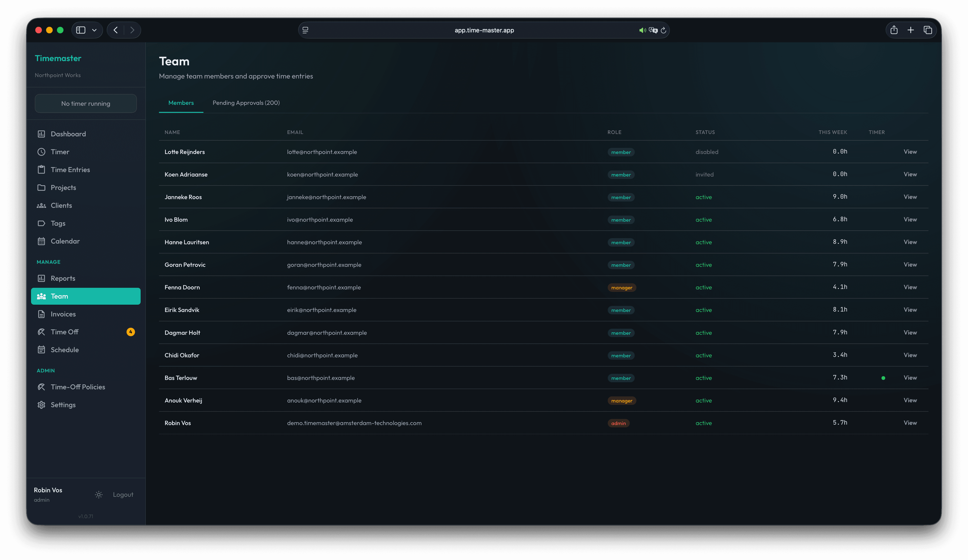This screenshot has width=968, height=560.
Task: Open the Projects folder icon
Action: [41, 188]
